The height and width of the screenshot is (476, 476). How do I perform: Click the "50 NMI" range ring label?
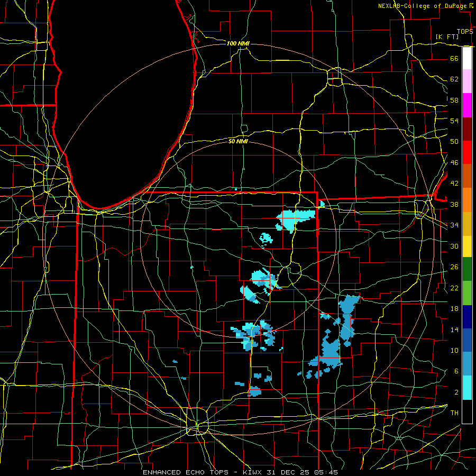pyautogui.click(x=239, y=141)
